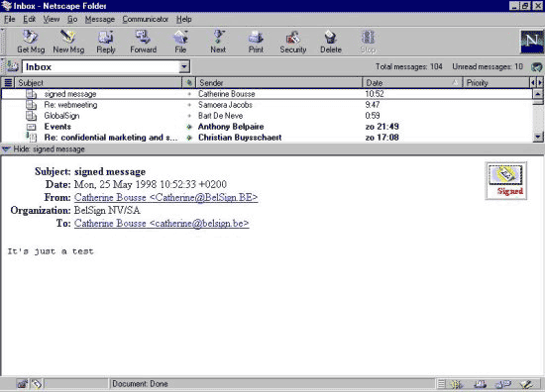Click the globe icon beside Unread messages
The width and height of the screenshot is (545, 392).
point(536,66)
